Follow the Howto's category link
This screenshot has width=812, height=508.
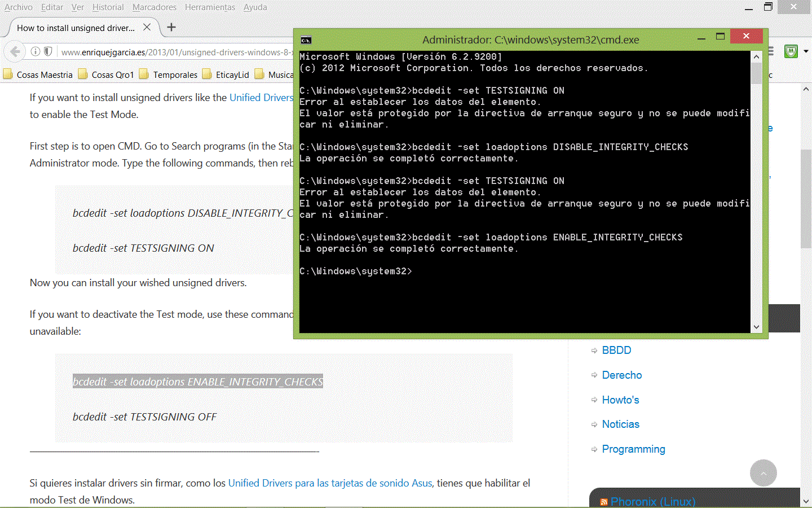point(620,400)
